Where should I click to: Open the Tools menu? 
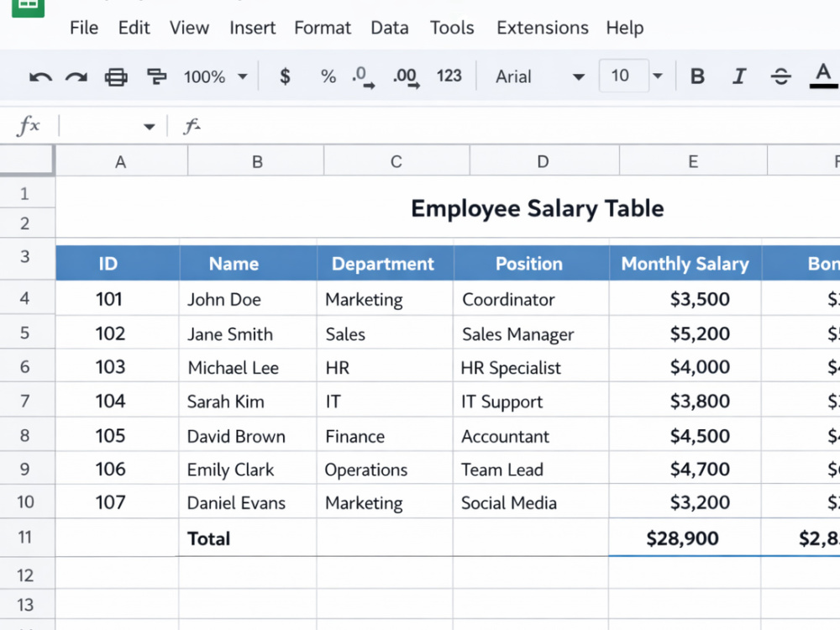[452, 28]
